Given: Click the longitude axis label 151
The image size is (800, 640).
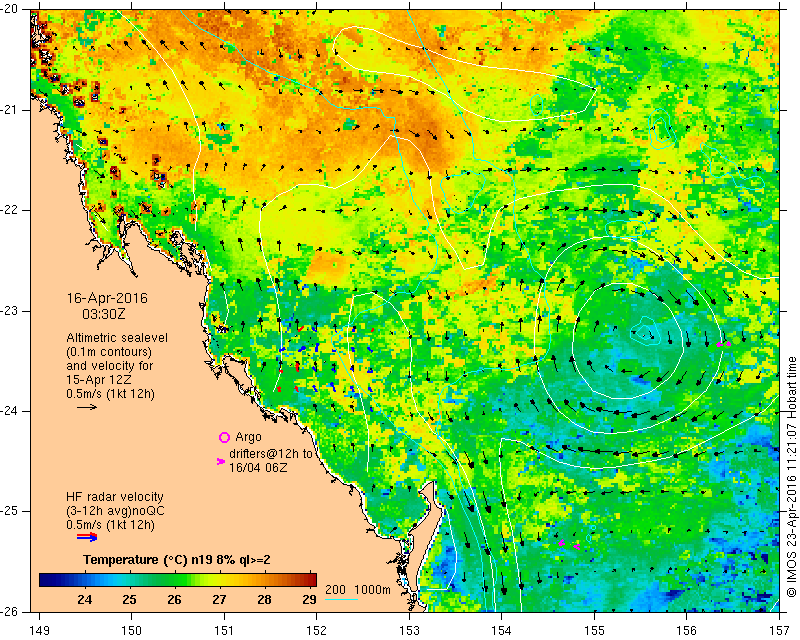Looking at the screenshot, I should tap(224, 630).
